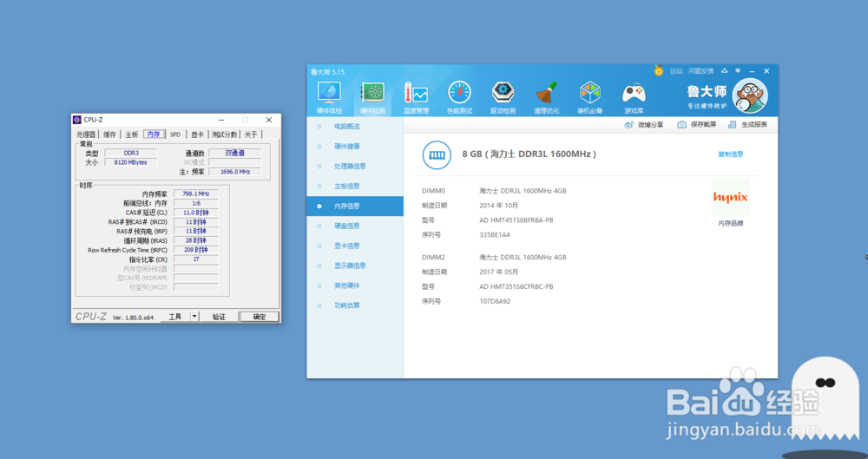Click the 798.1 MHz memory frequency value
The width and height of the screenshot is (868, 459).
[196, 193]
